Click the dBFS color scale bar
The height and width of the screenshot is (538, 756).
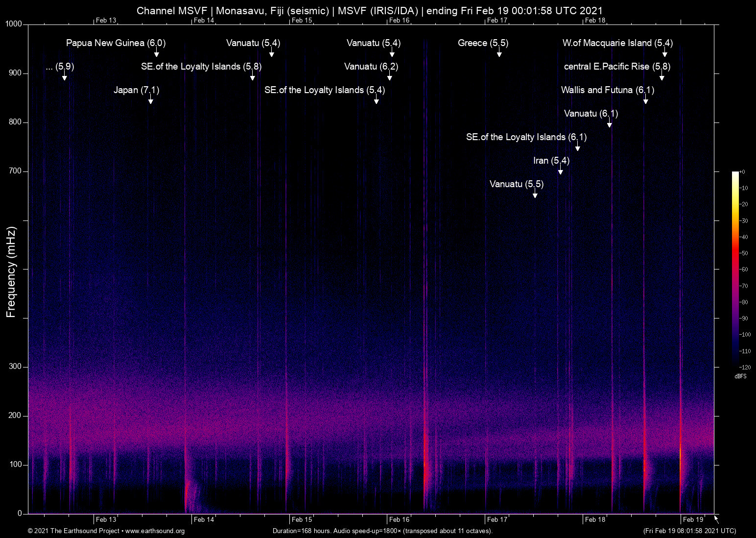coord(735,269)
